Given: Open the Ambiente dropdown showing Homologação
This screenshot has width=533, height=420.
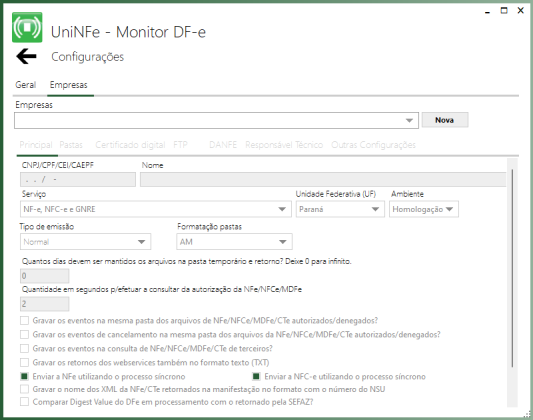Looking at the screenshot, I should [424, 209].
